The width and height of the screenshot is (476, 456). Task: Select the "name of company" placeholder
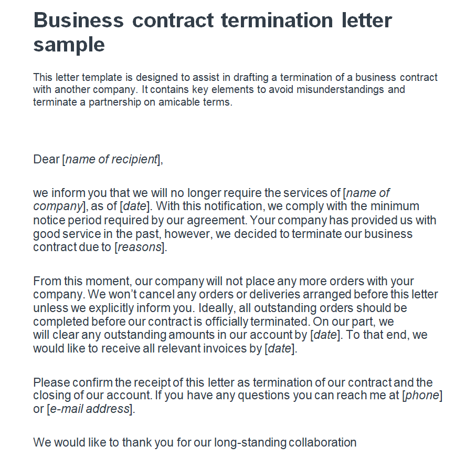(367, 193)
